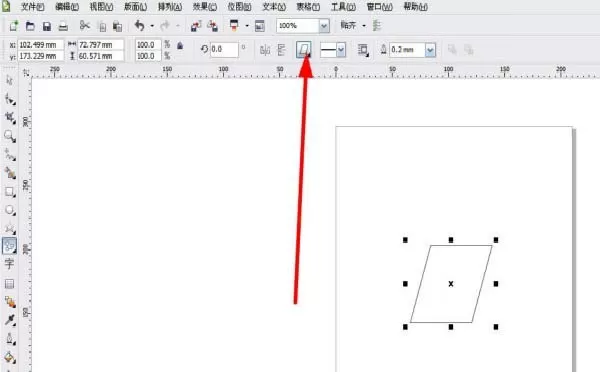Cut selection with the scissors icon
600x372 pixels.
[85, 26]
